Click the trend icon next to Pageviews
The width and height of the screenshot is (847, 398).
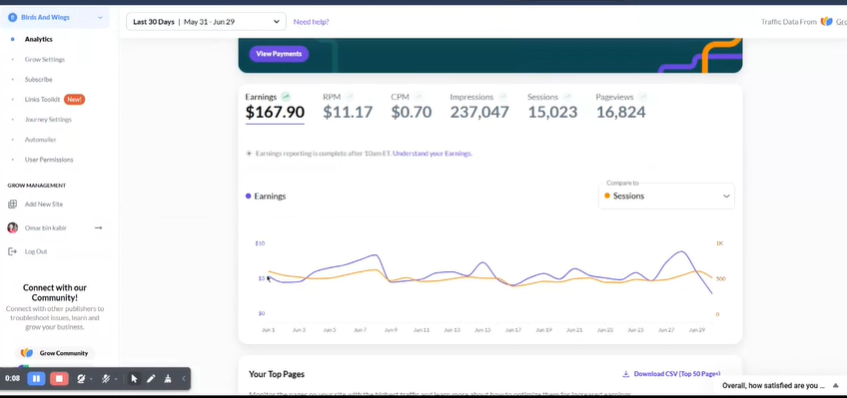(x=642, y=97)
